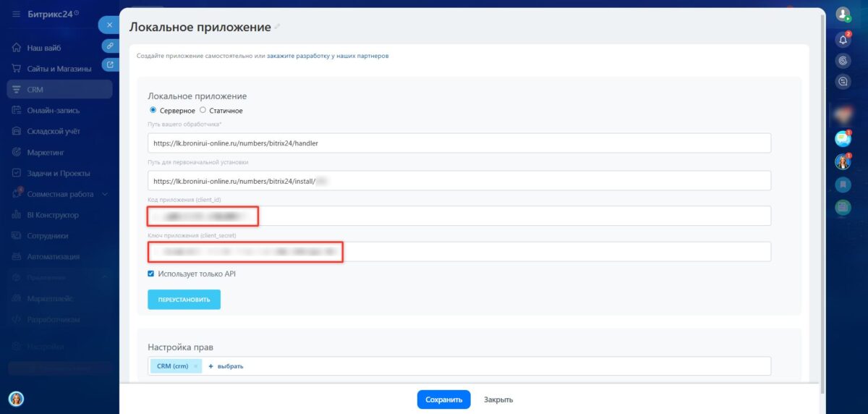Select CRM in the left menu
Viewport: 868px width, 414px height.
(x=59, y=89)
